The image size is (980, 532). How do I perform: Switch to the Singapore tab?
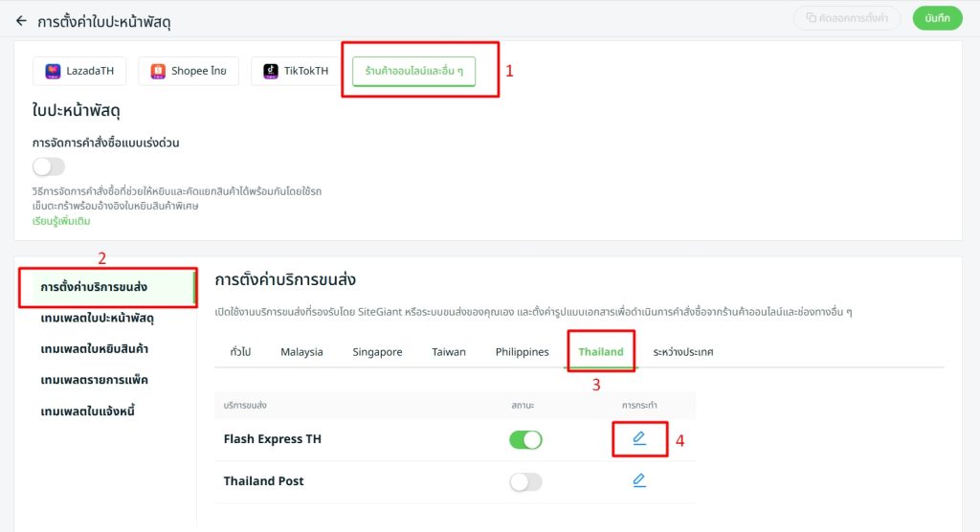[377, 352]
